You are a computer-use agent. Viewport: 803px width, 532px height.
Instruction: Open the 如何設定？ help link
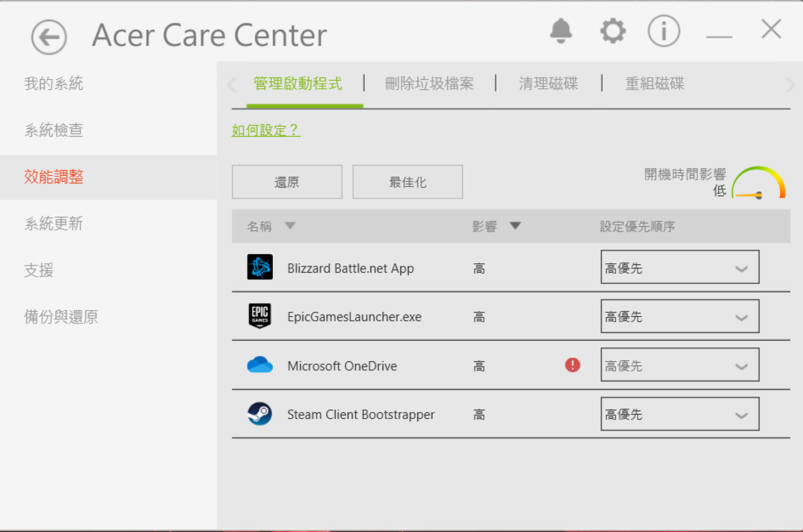pyautogui.click(x=266, y=130)
